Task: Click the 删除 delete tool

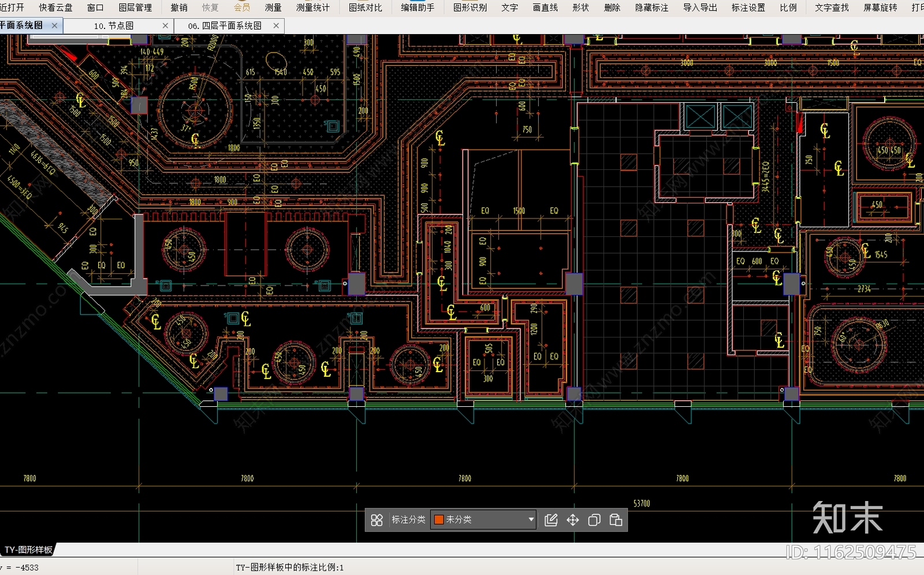Action: tap(612, 8)
